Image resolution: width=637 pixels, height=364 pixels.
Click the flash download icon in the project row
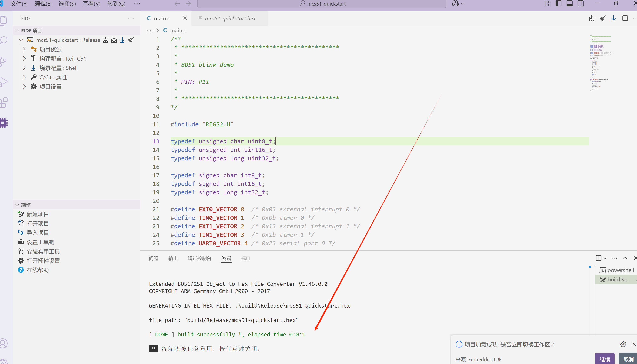pyautogui.click(x=122, y=40)
